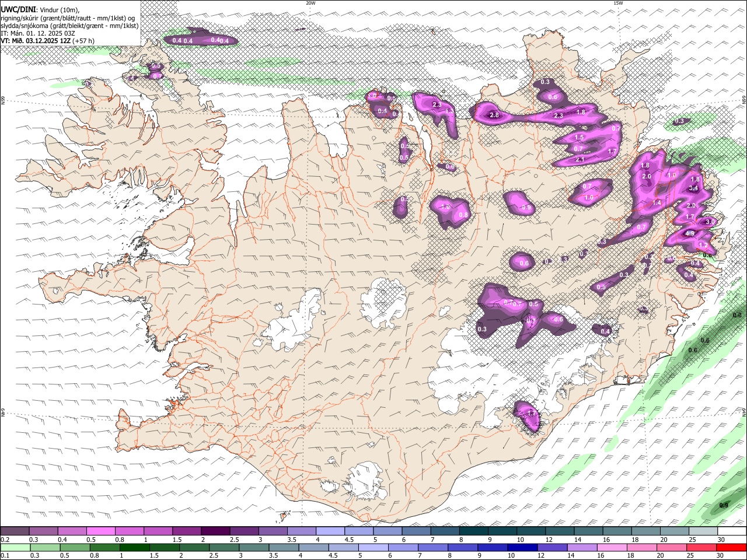Click the bold "UWC/DINI" title text
This screenshot has width=747, height=560.
(x=18, y=9)
